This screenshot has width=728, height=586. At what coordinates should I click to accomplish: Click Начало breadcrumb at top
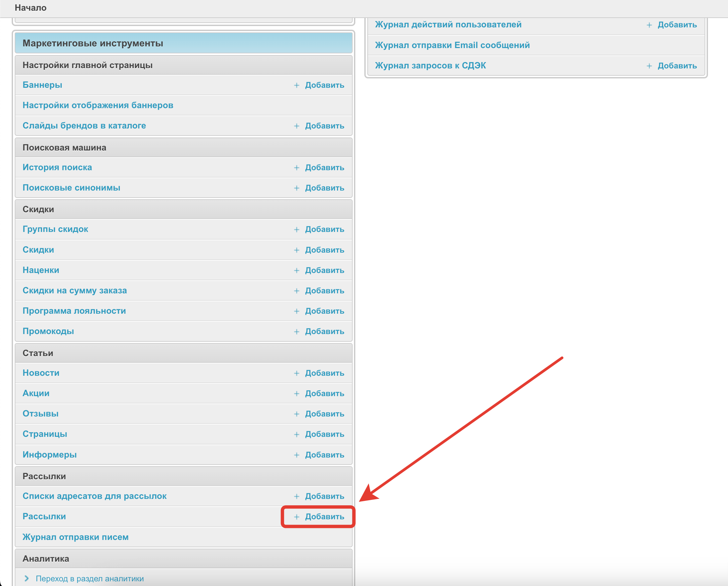click(x=30, y=8)
